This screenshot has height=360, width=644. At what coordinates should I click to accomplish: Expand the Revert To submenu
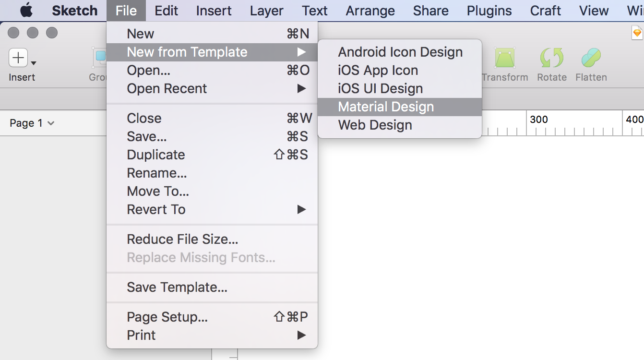[212, 209]
